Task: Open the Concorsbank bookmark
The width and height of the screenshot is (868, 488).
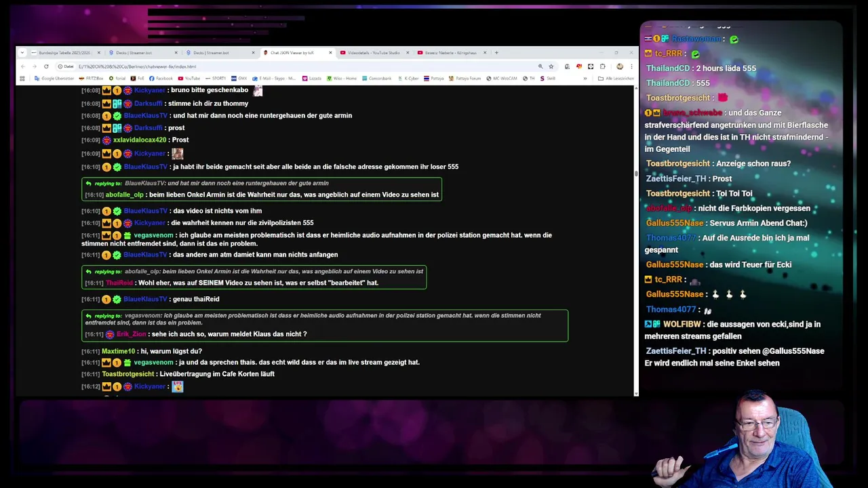Action: [x=376, y=79]
